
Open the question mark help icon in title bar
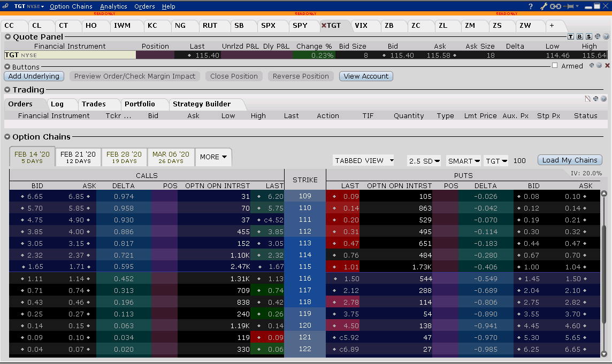531,6
